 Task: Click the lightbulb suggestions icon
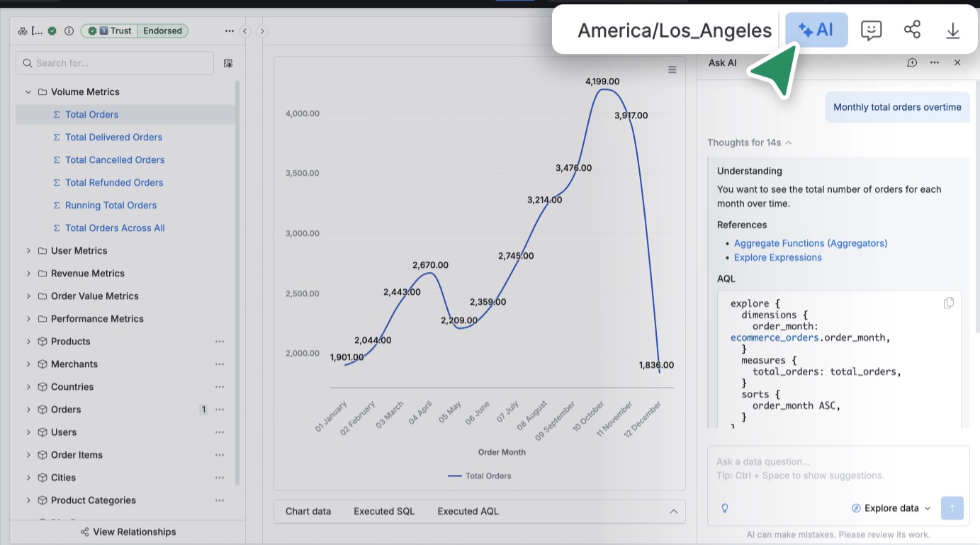725,508
